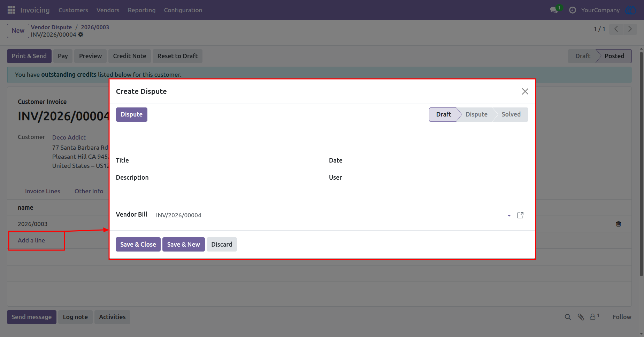Switch to Invoice Lines tab

[x=43, y=191]
